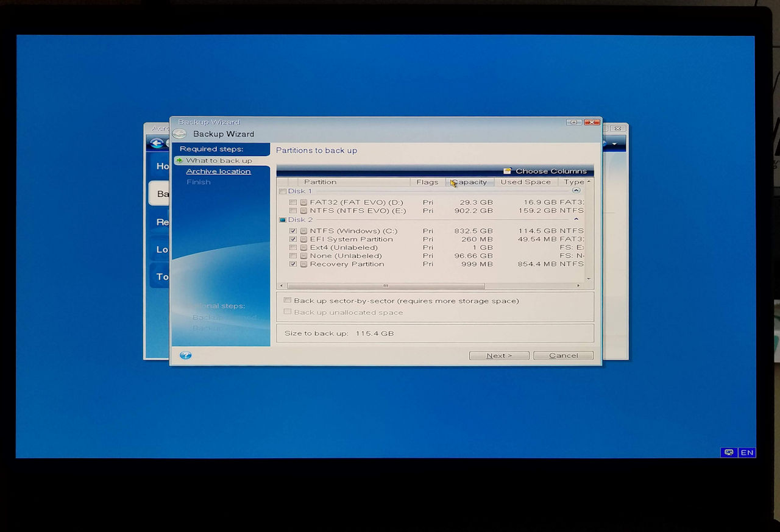Select the 'Lo' tab in the background window
780x532 pixels.
click(x=160, y=249)
